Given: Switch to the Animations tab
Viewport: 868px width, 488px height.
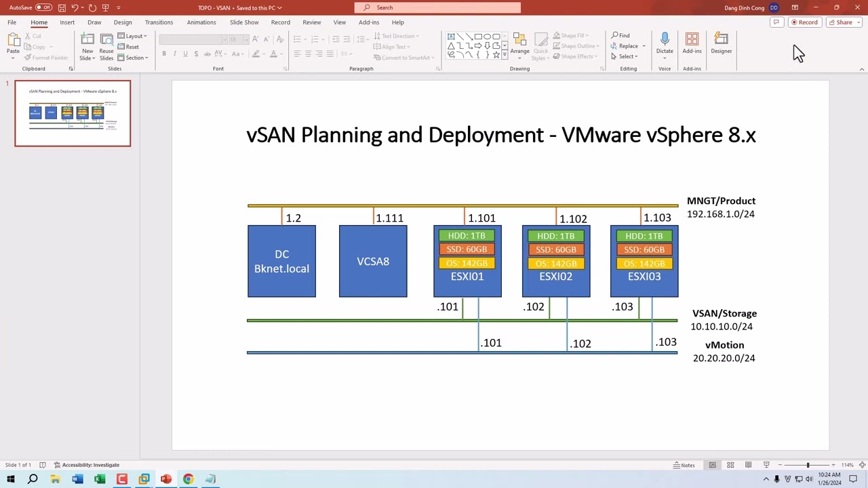Looking at the screenshot, I should pos(201,22).
